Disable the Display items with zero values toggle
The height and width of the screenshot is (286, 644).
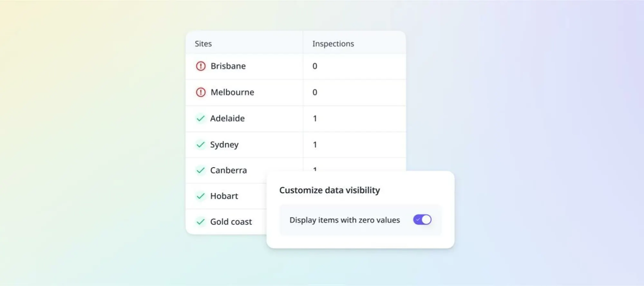click(422, 220)
